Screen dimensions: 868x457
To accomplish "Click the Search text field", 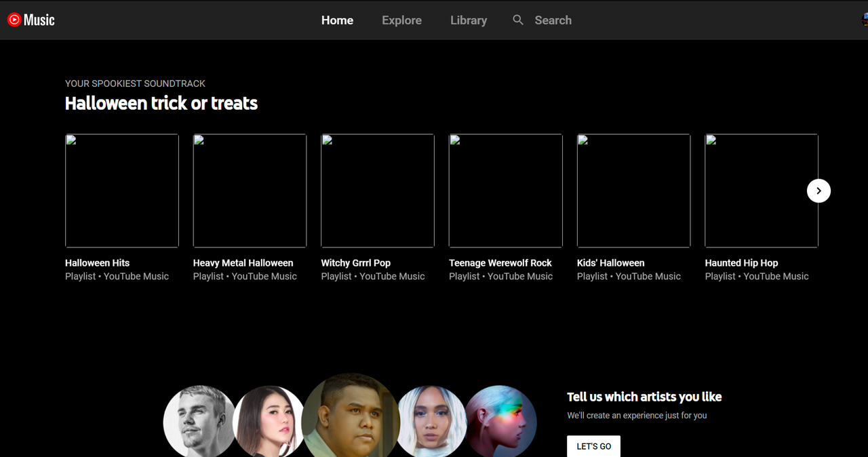I will coord(553,20).
